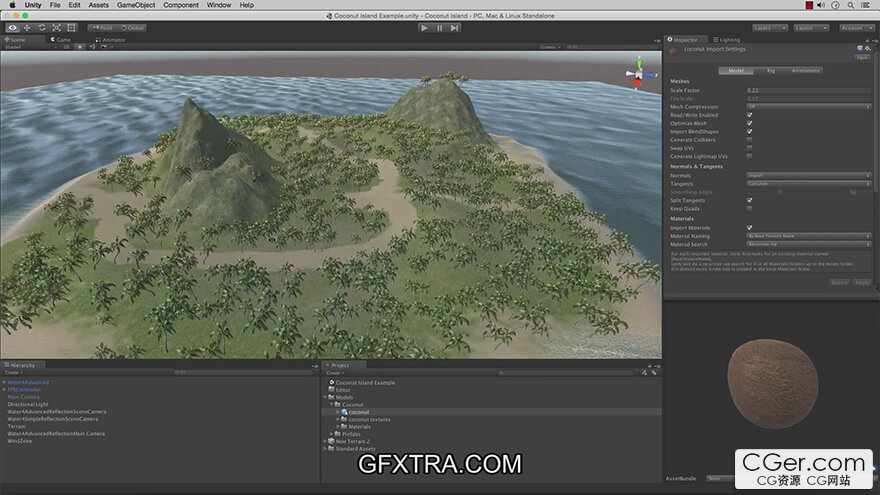Open the Layers dropdown

pyautogui.click(x=769, y=28)
